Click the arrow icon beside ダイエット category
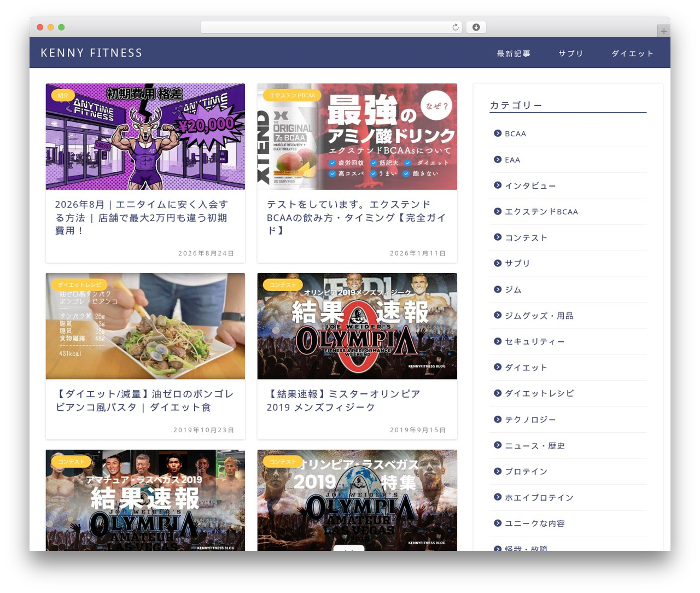The image size is (700, 593). (498, 367)
